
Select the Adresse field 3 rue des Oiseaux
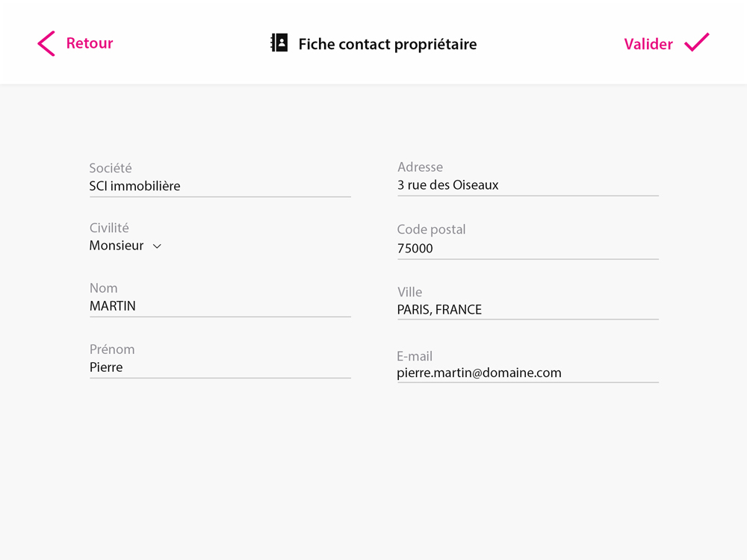tap(528, 185)
